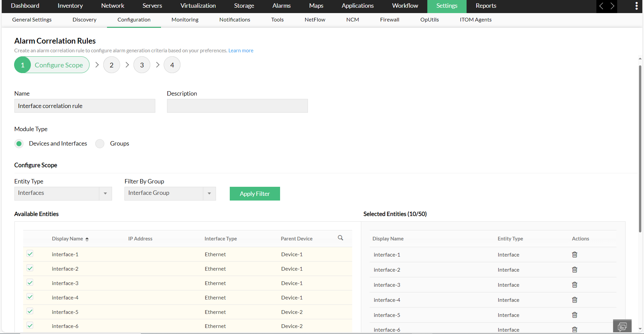This screenshot has width=644, height=334.
Task: Open the Alarms menu
Action: click(x=281, y=6)
